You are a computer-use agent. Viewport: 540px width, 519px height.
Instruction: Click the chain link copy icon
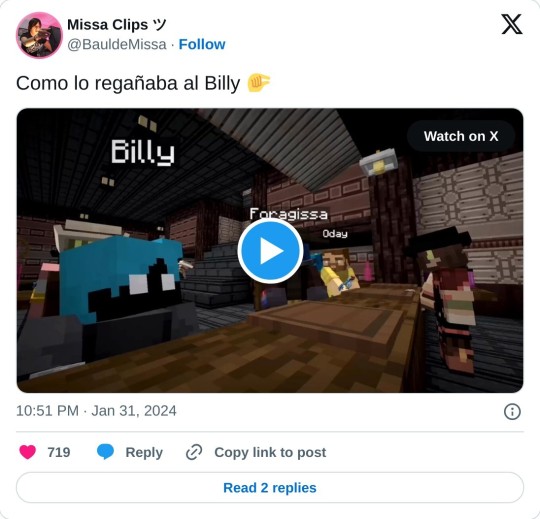(x=194, y=452)
